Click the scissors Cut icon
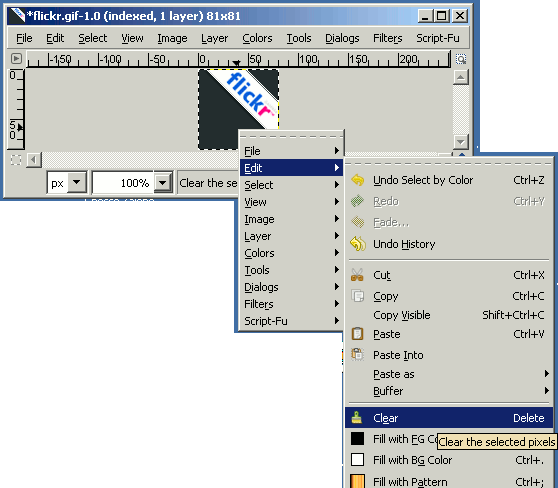 point(357,275)
